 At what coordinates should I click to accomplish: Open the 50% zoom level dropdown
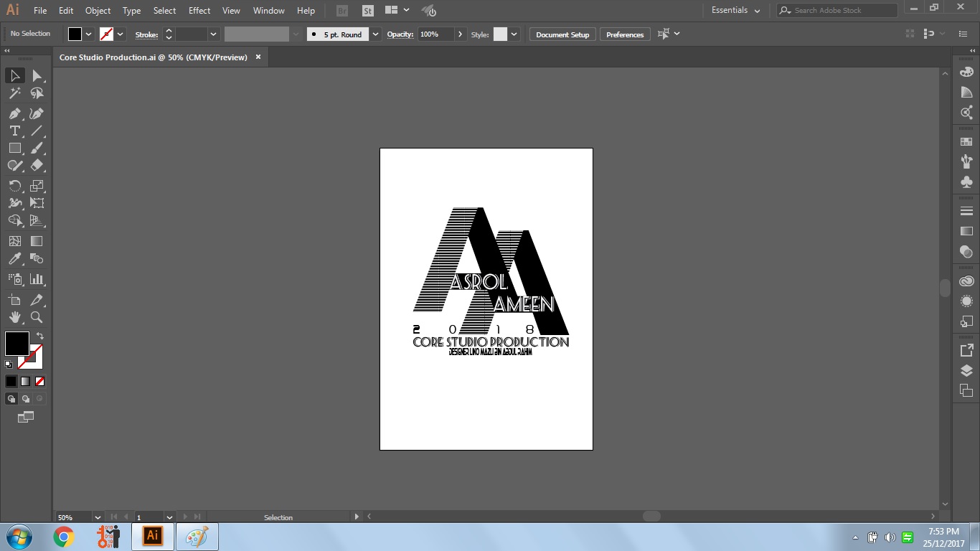[x=98, y=517]
